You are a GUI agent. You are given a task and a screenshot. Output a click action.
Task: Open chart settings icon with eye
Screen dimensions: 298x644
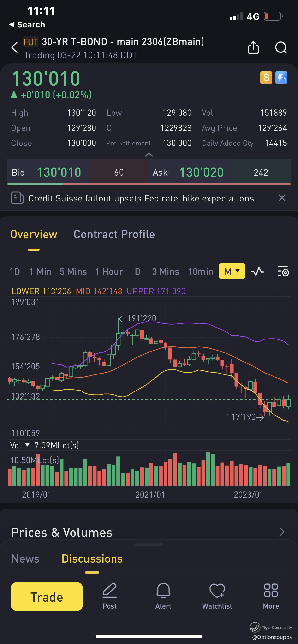click(x=283, y=271)
